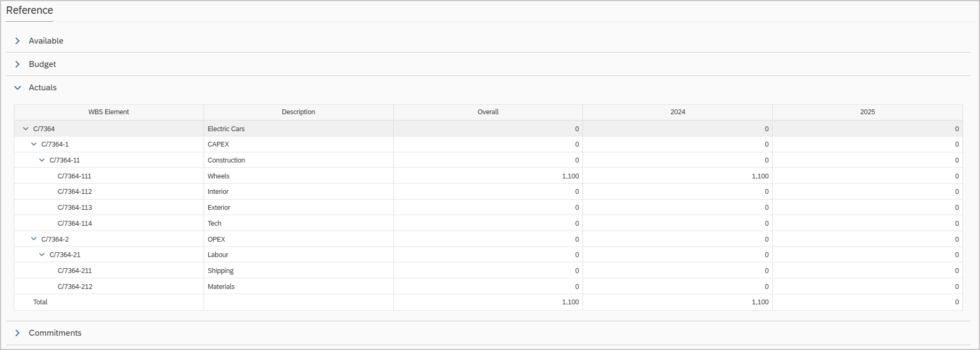The image size is (980, 350).
Task: Click Total row Overall value 1,100
Action: (x=570, y=302)
